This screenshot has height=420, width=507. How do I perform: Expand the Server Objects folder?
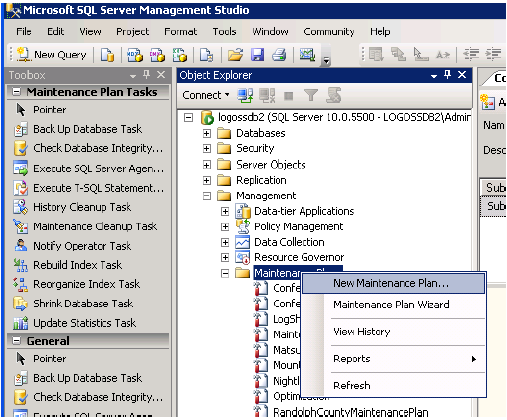coord(207,165)
